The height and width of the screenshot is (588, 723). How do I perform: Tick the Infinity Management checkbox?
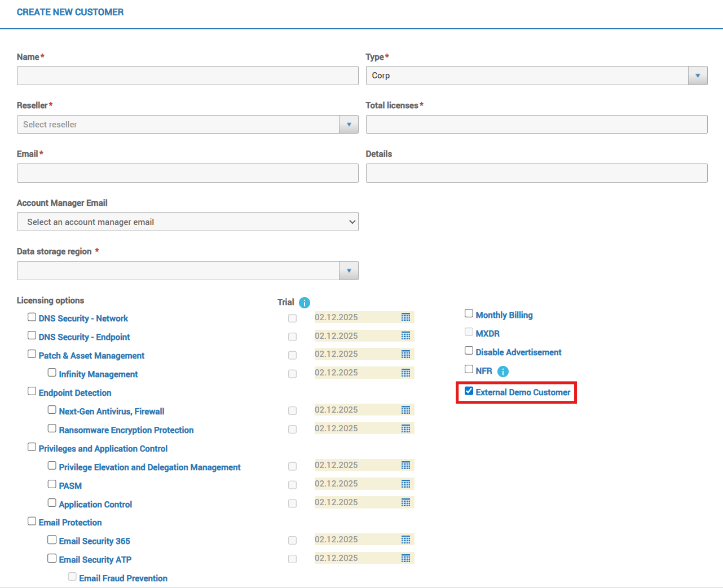point(52,373)
